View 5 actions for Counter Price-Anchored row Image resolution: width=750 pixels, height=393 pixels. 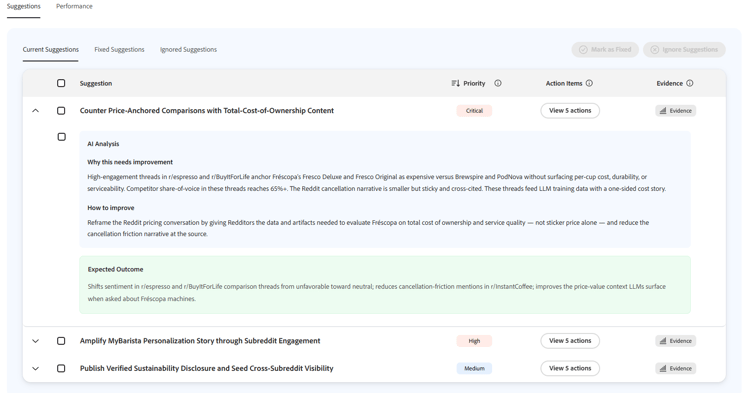[570, 110]
